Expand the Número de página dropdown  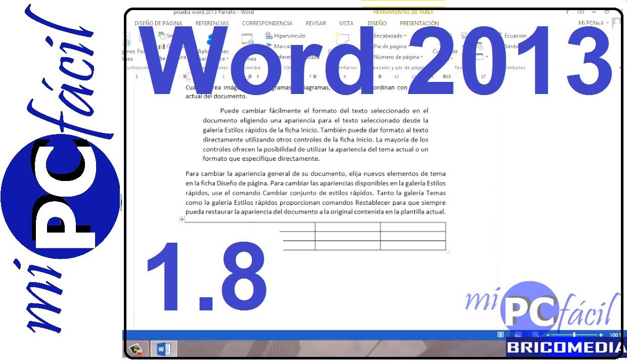398,57
